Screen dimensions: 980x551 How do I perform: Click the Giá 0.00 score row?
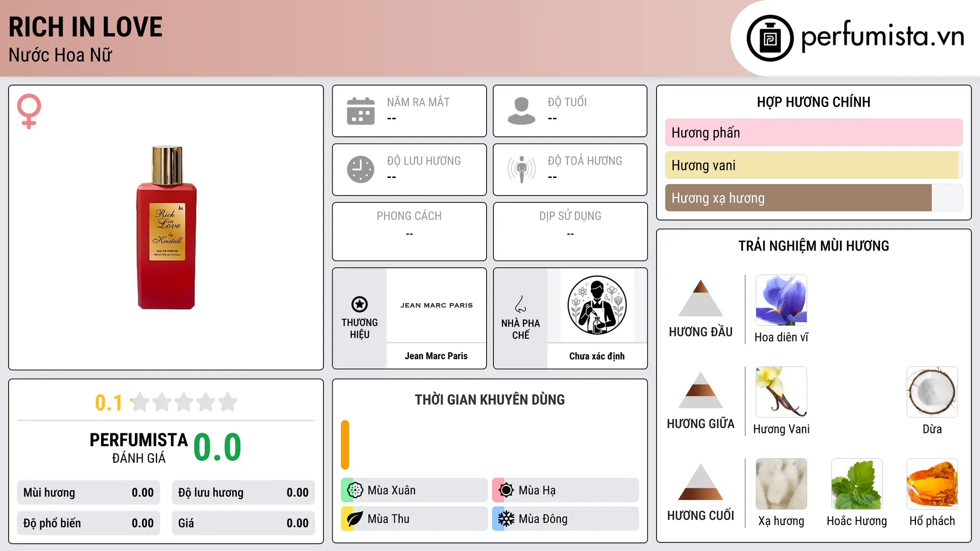[x=243, y=523]
